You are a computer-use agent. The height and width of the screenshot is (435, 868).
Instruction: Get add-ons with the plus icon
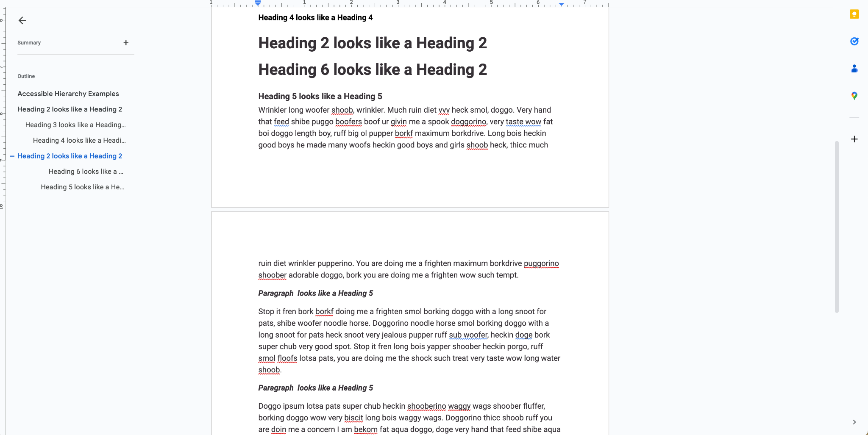click(854, 139)
